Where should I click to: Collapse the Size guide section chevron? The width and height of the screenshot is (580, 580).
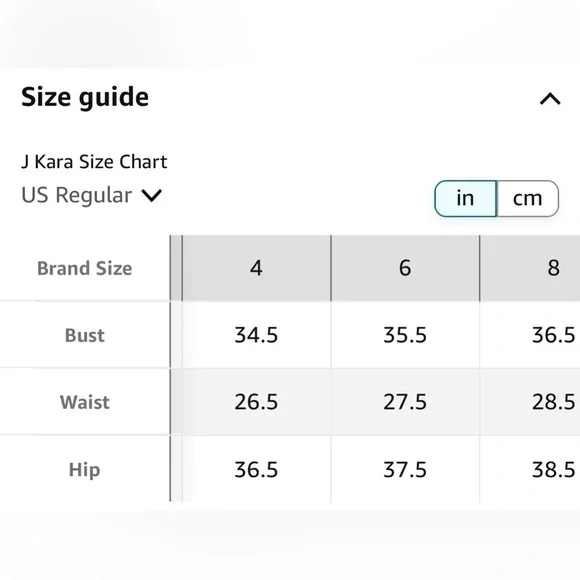(550, 99)
